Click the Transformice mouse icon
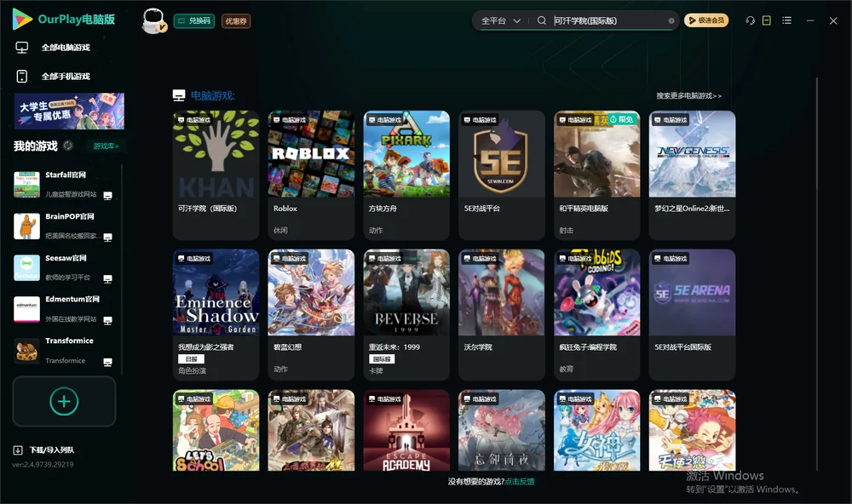The height and width of the screenshot is (504, 852). [26, 351]
